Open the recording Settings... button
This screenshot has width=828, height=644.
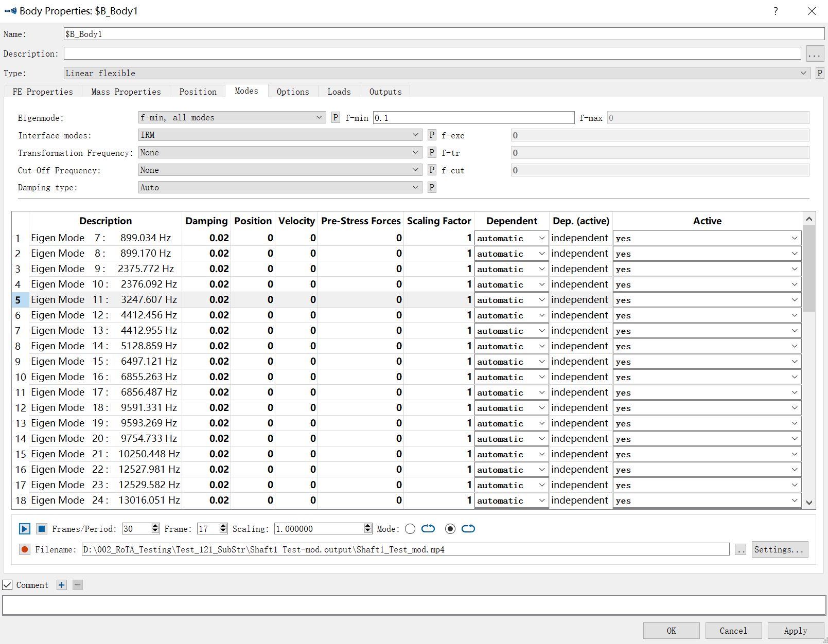tap(780, 549)
